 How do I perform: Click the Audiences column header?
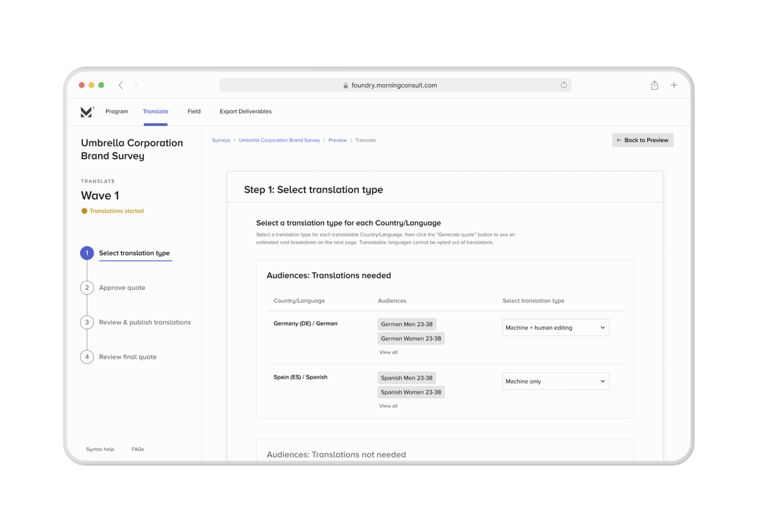click(392, 301)
